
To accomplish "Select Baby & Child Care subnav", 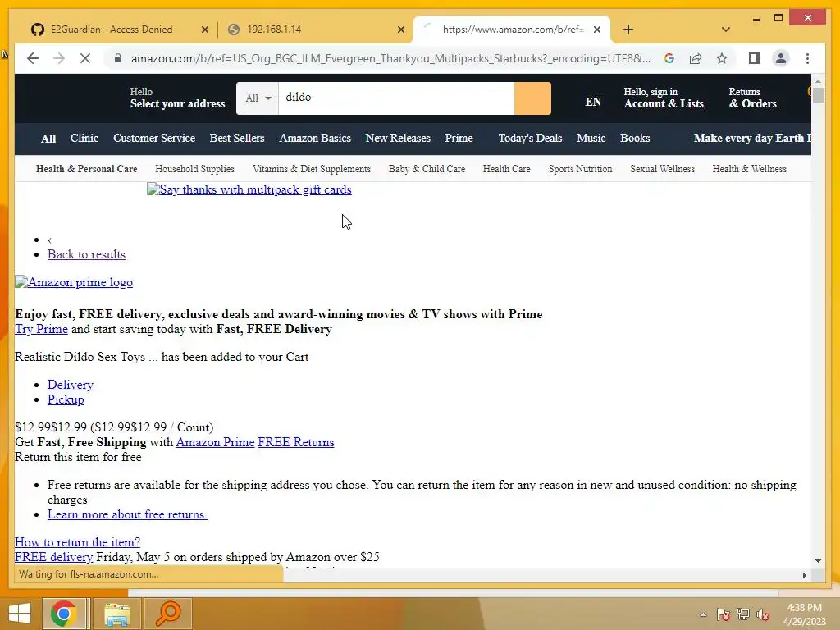I will click(x=427, y=169).
